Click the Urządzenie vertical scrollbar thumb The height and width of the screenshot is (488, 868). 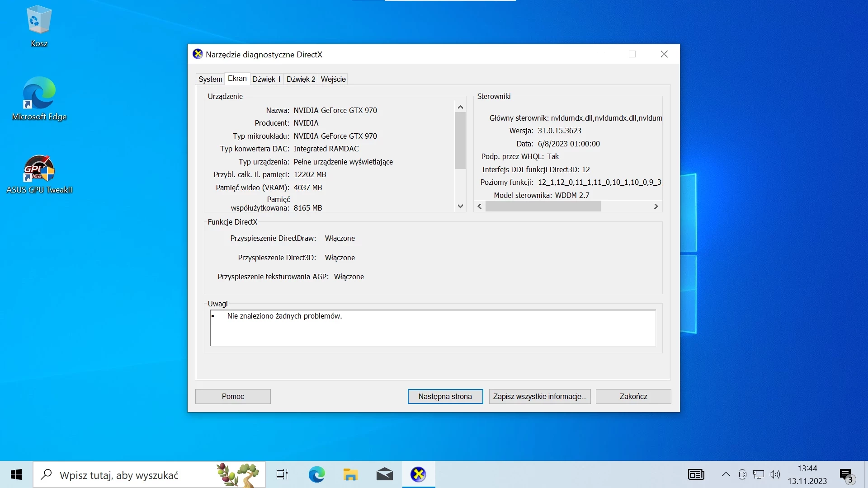click(x=460, y=141)
